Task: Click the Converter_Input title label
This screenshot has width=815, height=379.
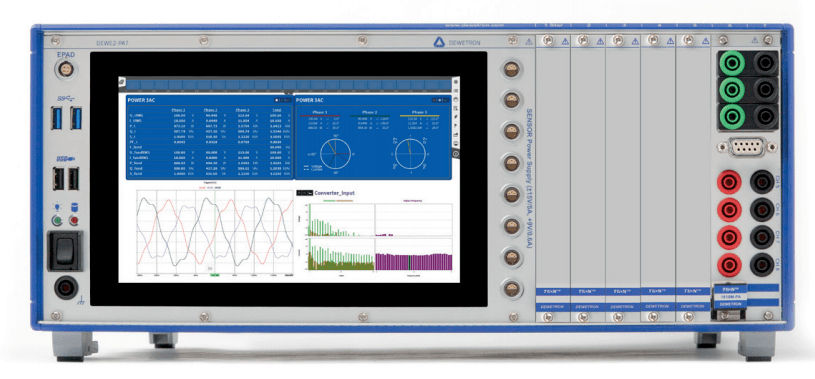Action: click(334, 192)
